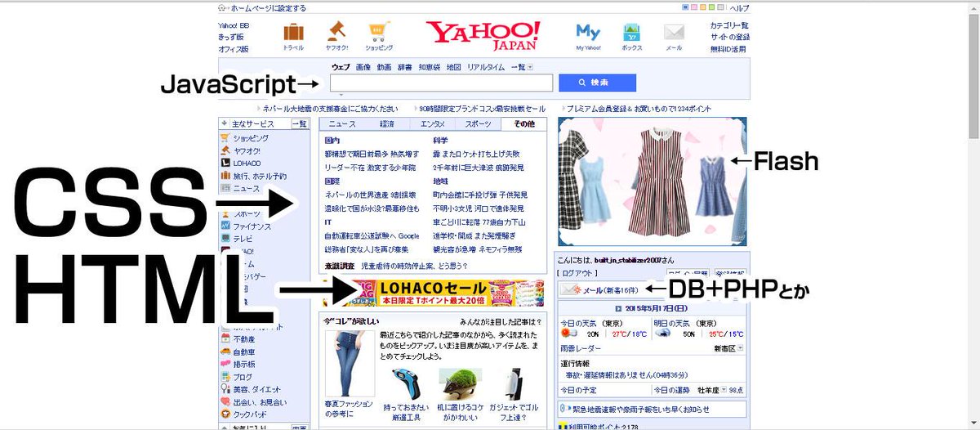Image resolution: width=980 pixels, height=430 pixels.
Task: Click the alert icon beside 緊急地震速報 notice
Action: click(564, 409)
